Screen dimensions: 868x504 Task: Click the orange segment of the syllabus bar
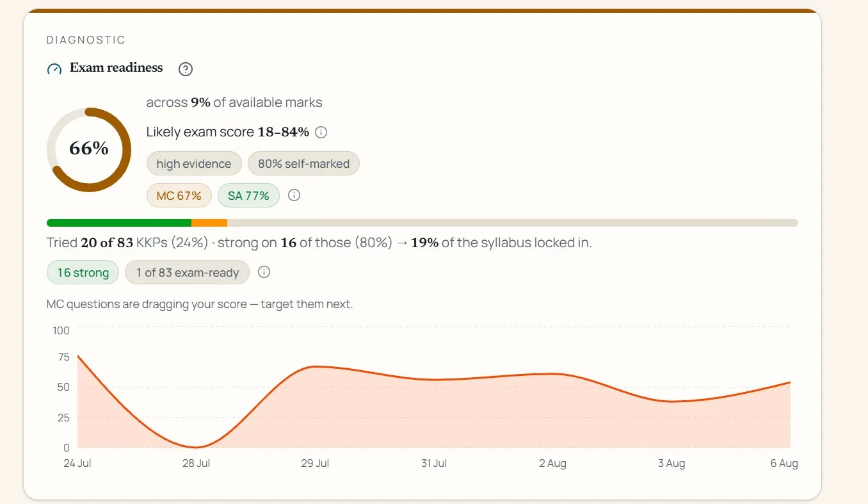(209, 223)
